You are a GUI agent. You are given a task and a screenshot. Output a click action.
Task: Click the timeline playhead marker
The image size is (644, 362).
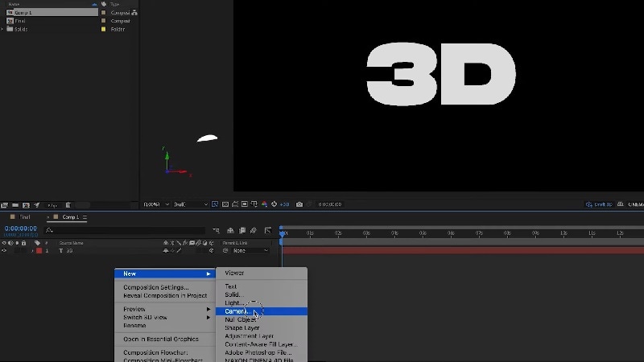(x=282, y=233)
